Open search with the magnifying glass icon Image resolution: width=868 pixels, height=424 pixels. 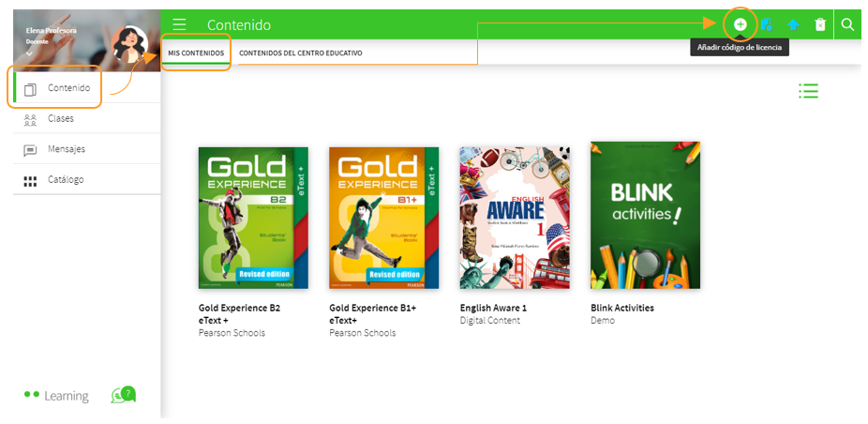click(847, 24)
